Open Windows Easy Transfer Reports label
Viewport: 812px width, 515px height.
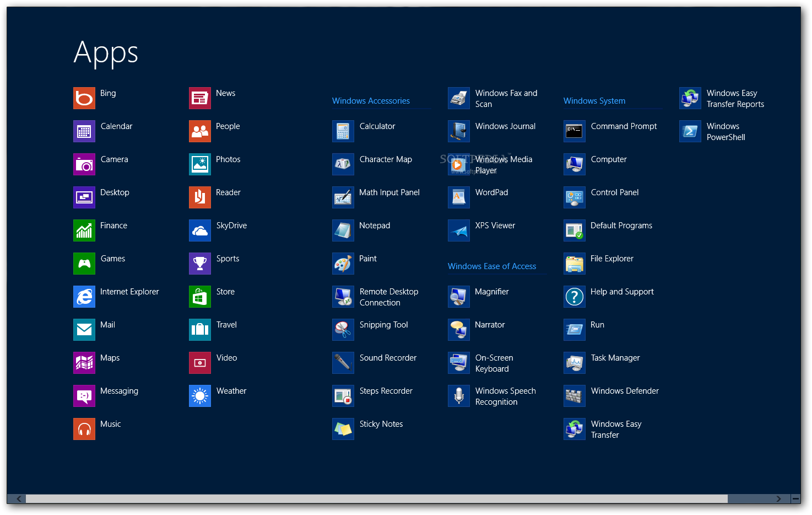tap(735, 99)
